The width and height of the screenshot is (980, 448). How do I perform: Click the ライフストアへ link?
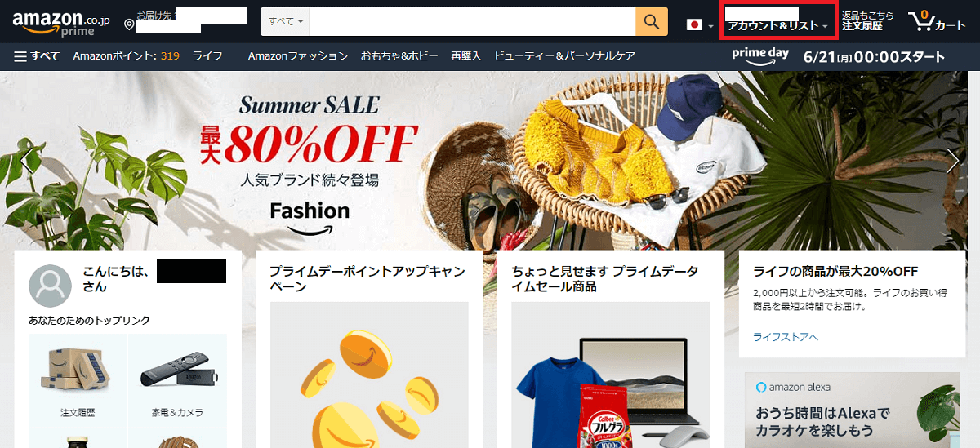[785, 336]
